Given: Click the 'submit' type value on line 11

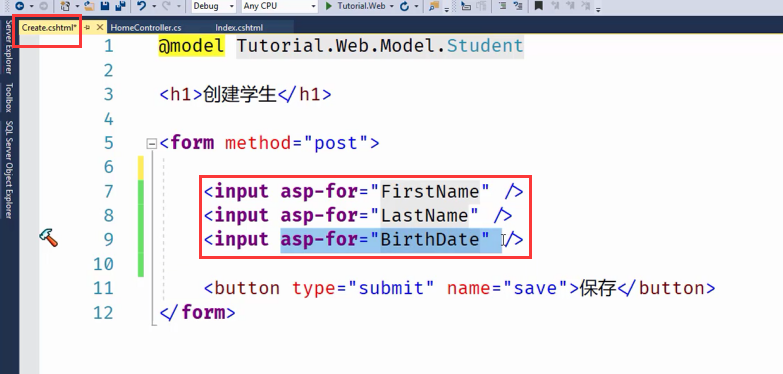Looking at the screenshot, I should click(x=392, y=288).
